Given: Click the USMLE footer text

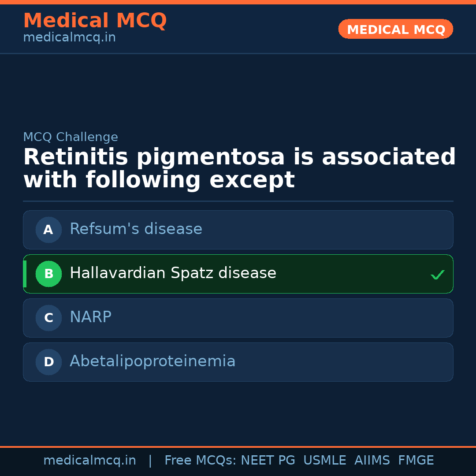Looking at the screenshot, I should click(x=324, y=461).
